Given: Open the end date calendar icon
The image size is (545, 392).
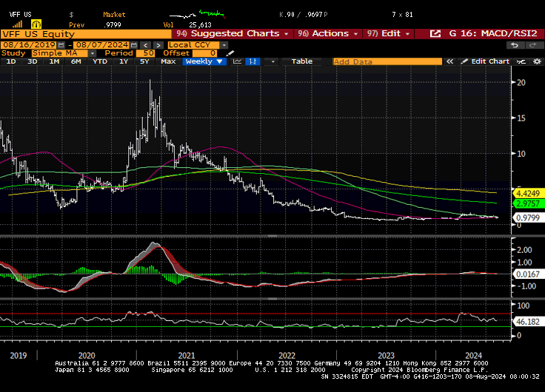Looking at the screenshot, I should point(134,45).
